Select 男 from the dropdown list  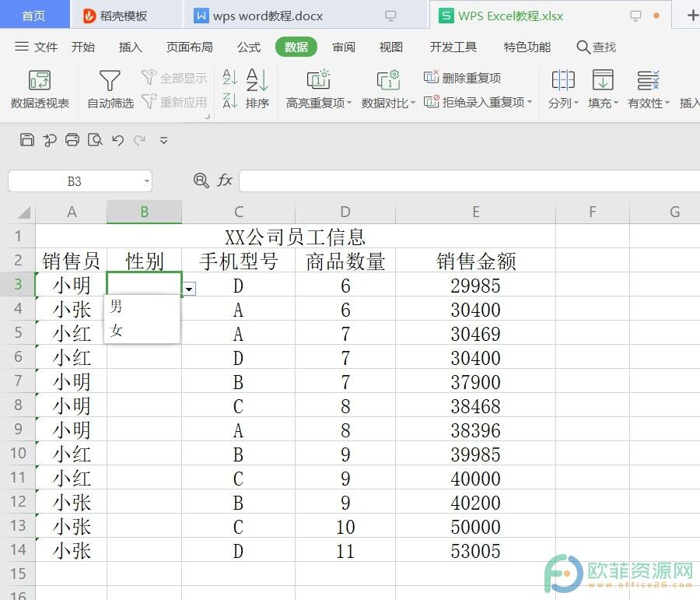117,306
